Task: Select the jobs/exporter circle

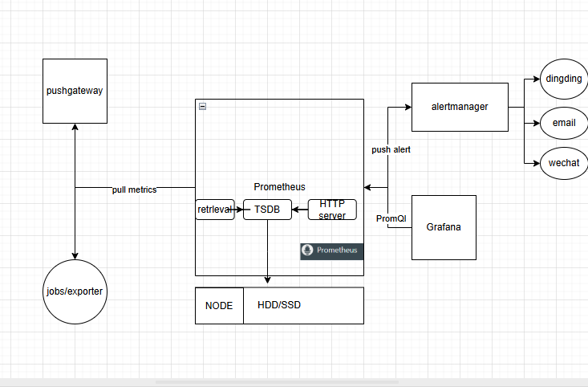Action: click(x=75, y=291)
